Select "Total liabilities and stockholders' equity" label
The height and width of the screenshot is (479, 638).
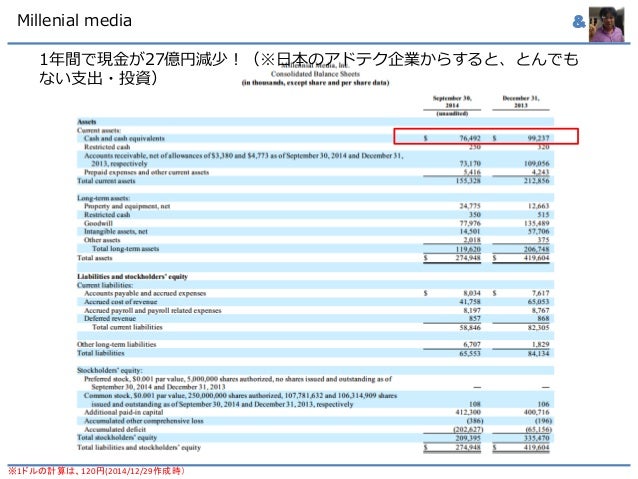[x=139, y=447]
